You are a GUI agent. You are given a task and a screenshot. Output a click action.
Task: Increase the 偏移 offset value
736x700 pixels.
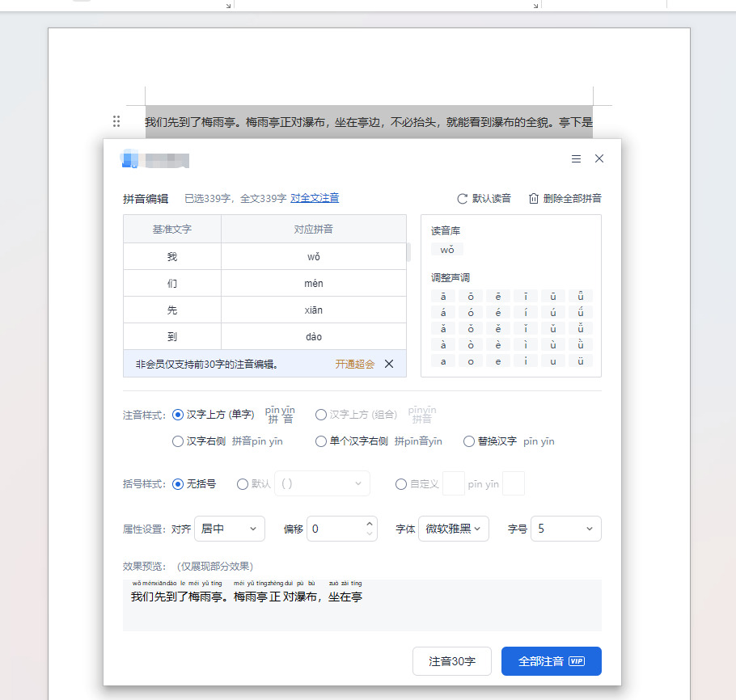(x=370, y=524)
